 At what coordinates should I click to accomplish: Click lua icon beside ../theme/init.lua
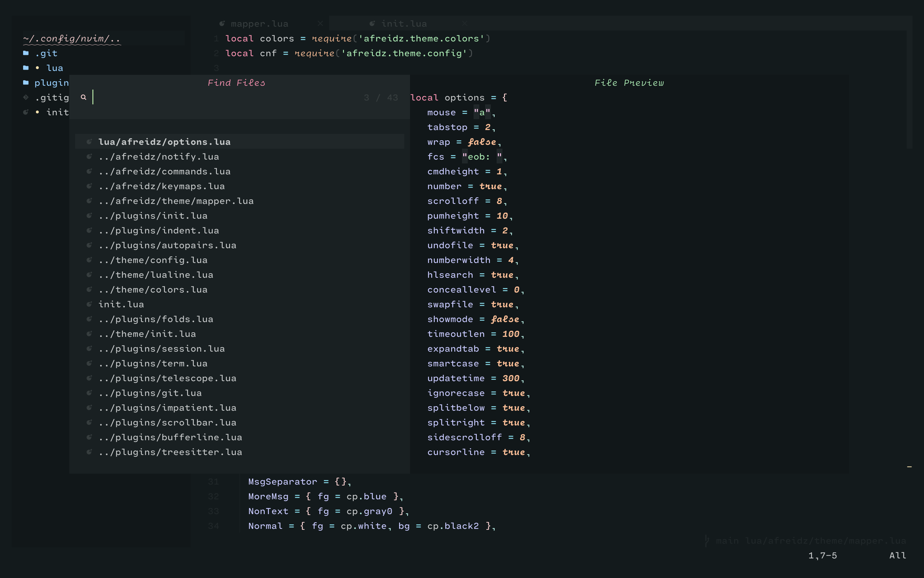[89, 334]
